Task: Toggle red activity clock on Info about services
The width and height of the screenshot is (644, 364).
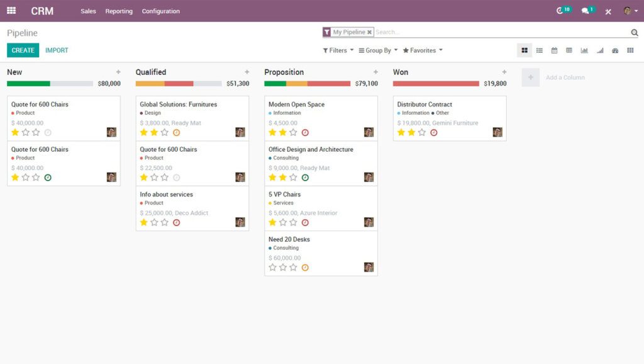Action: click(x=176, y=222)
